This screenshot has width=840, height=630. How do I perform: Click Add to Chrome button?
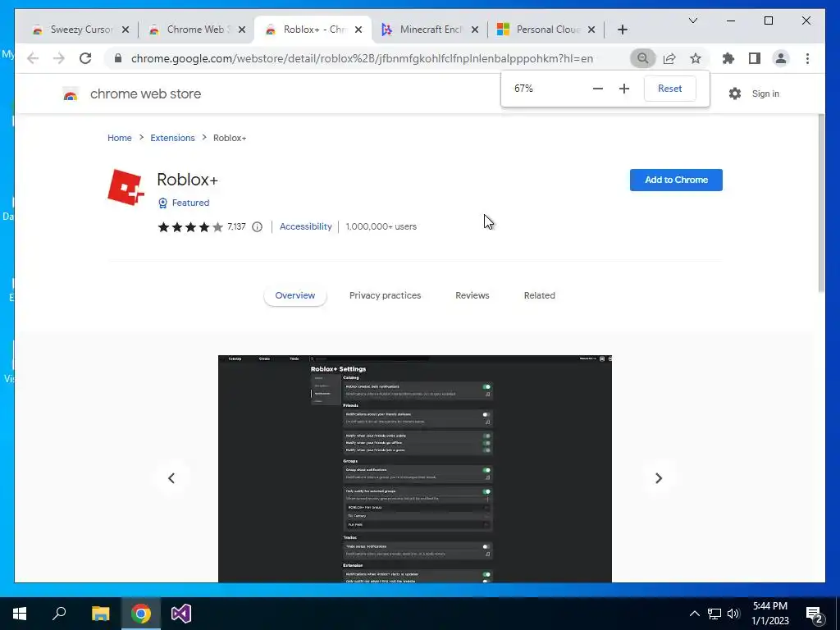[x=676, y=180]
